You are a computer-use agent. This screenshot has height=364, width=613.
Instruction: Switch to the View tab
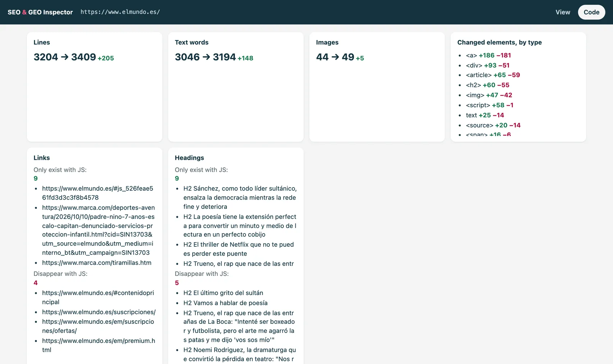[x=563, y=12]
